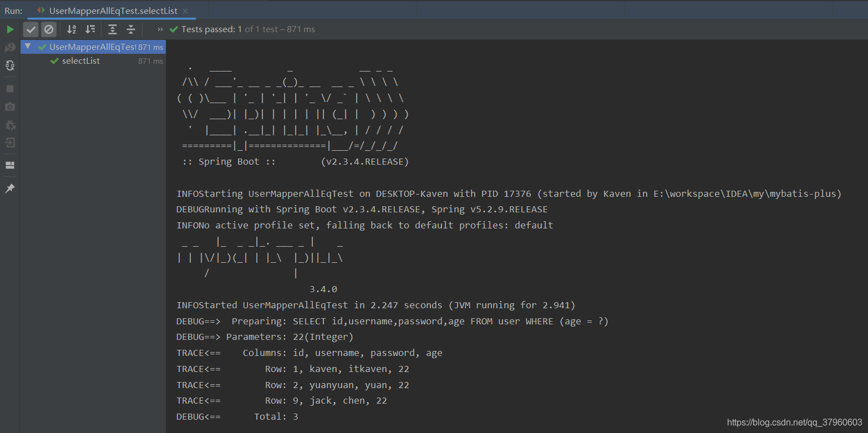Open the Restore Layout icon
The height and width of the screenshot is (433, 868).
tap(10, 165)
